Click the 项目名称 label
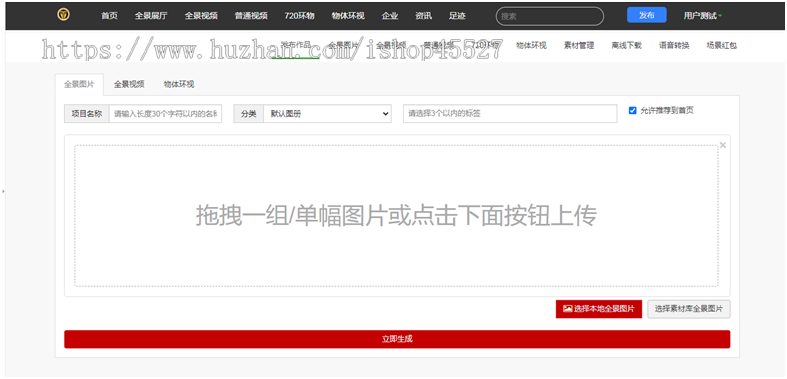 87,114
